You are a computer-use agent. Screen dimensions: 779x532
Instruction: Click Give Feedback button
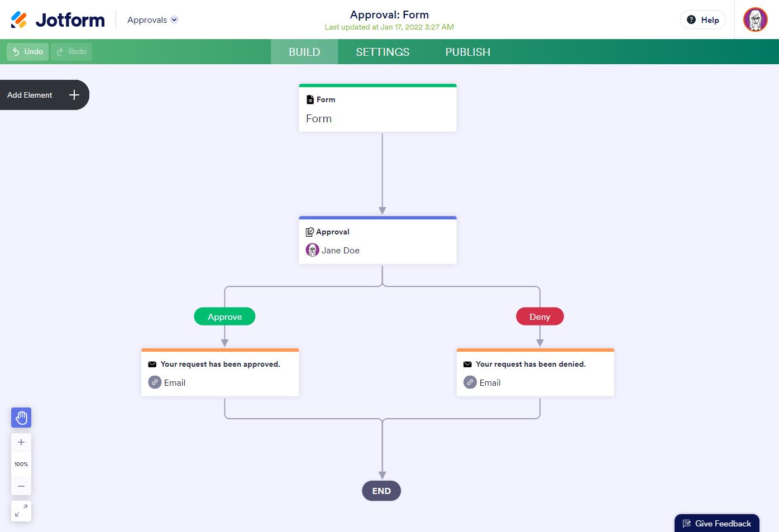pyautogui.click(x=717, y=524)
